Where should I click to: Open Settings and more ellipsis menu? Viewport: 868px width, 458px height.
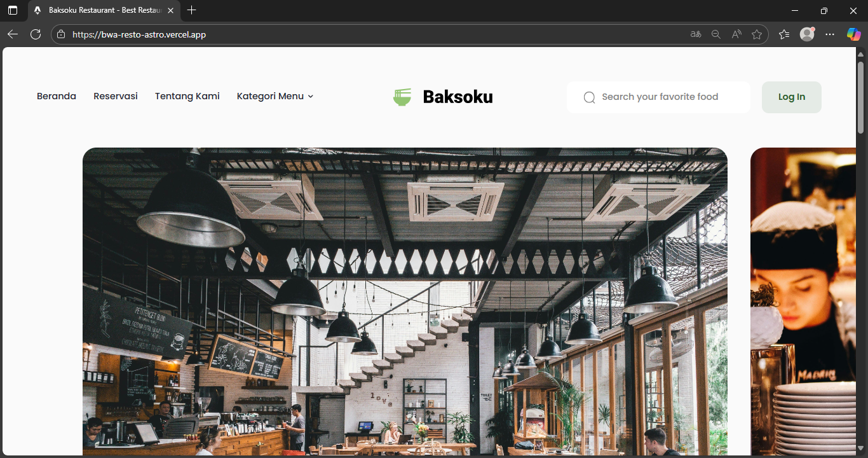click(830, 34)
